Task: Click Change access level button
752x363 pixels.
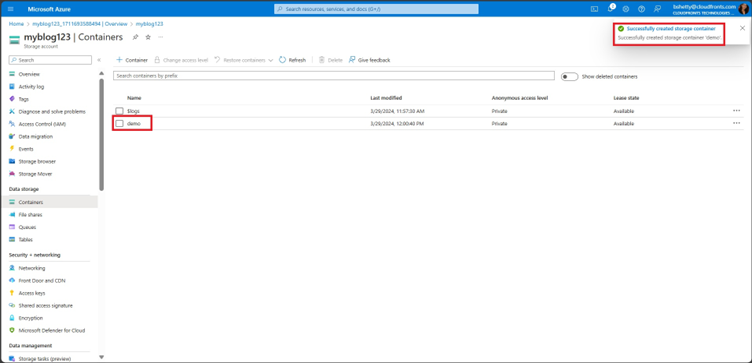Action: click(181, 60)
